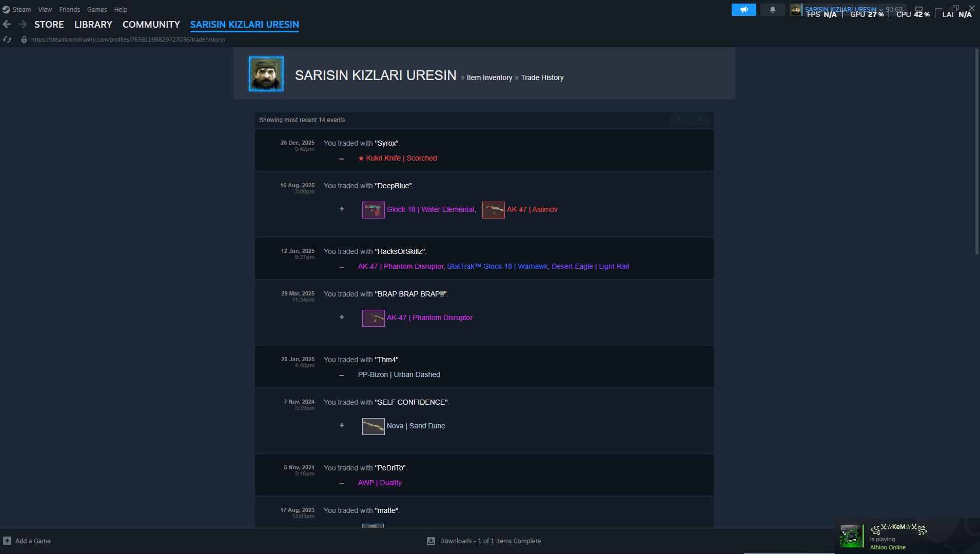Click the trade partner name "DeepBlue"
980x554 pixels.
[x=394, y=186]
